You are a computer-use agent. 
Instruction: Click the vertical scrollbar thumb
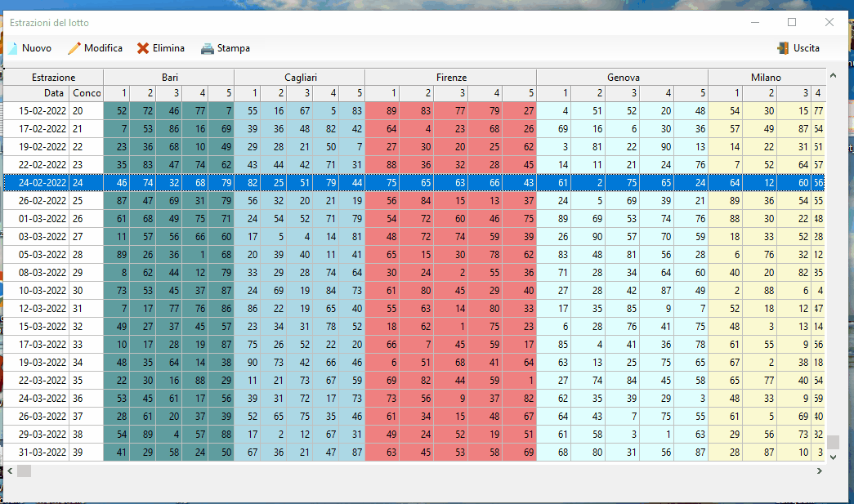[833, 441]
